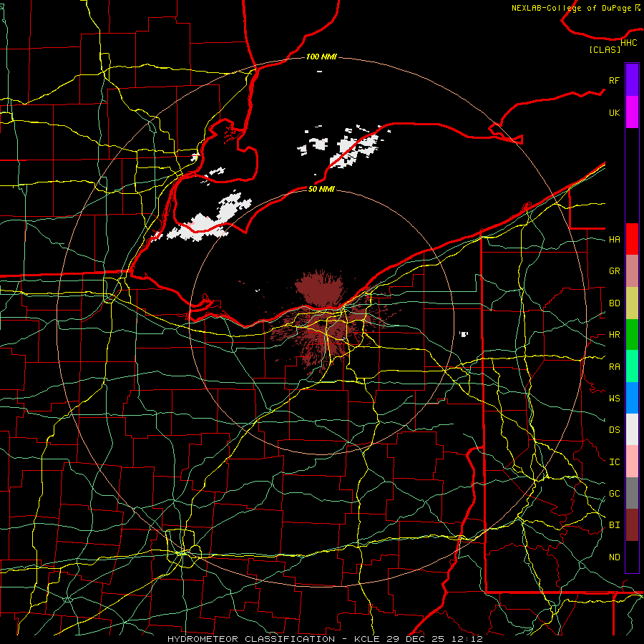Viewport: 644px width, 644px height.
Task: Click the 'HR' legend label
Action: [x=614, y=335]
